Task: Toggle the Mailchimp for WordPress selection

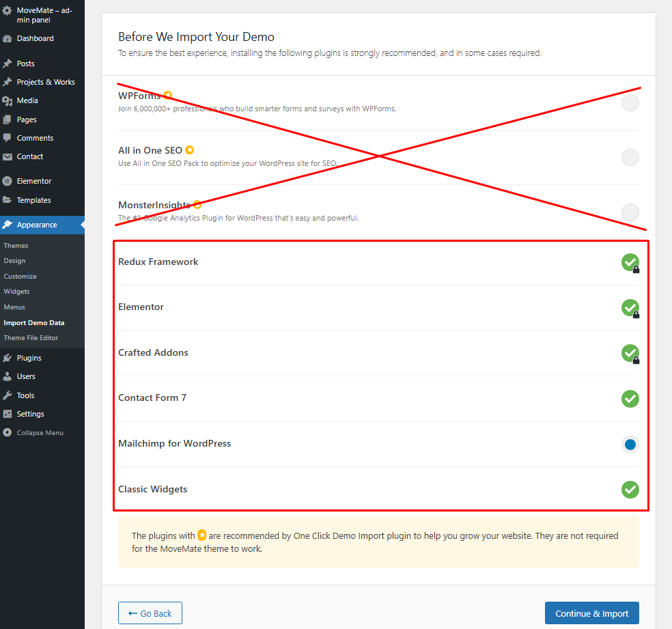Action: coord(630,445)
